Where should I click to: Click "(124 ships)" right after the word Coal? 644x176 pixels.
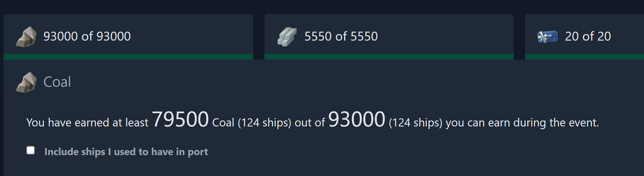tap(264, 123)
